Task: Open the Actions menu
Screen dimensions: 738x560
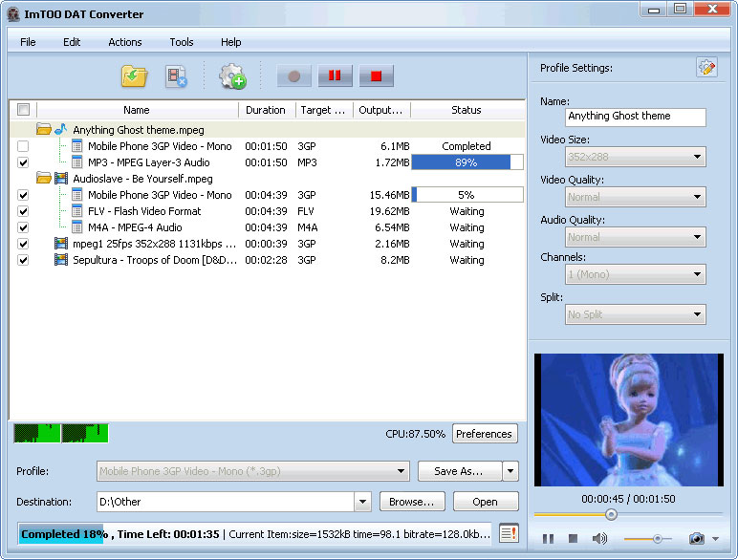Action: [x=124, y=42]
